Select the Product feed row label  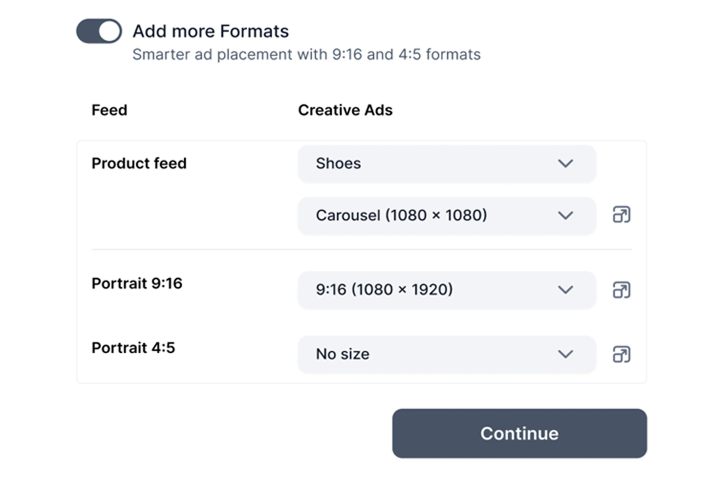click(x=139, y=163)
